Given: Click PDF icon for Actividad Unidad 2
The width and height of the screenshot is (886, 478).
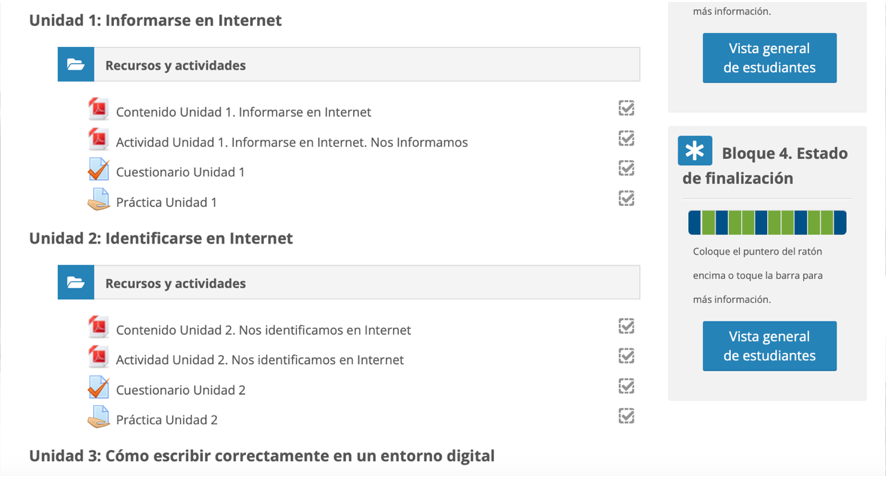Looking at the screenshot, I should click(98, 358).
